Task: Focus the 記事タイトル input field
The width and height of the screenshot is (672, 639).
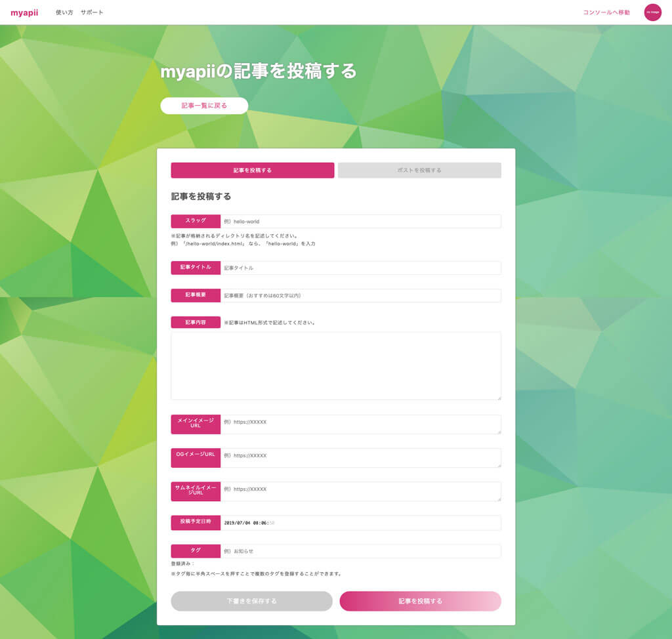Action: tap(360, 268)
